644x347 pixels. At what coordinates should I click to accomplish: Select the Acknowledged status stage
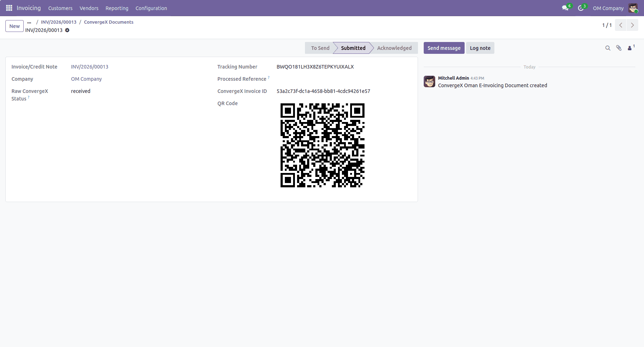click(394, 48)
